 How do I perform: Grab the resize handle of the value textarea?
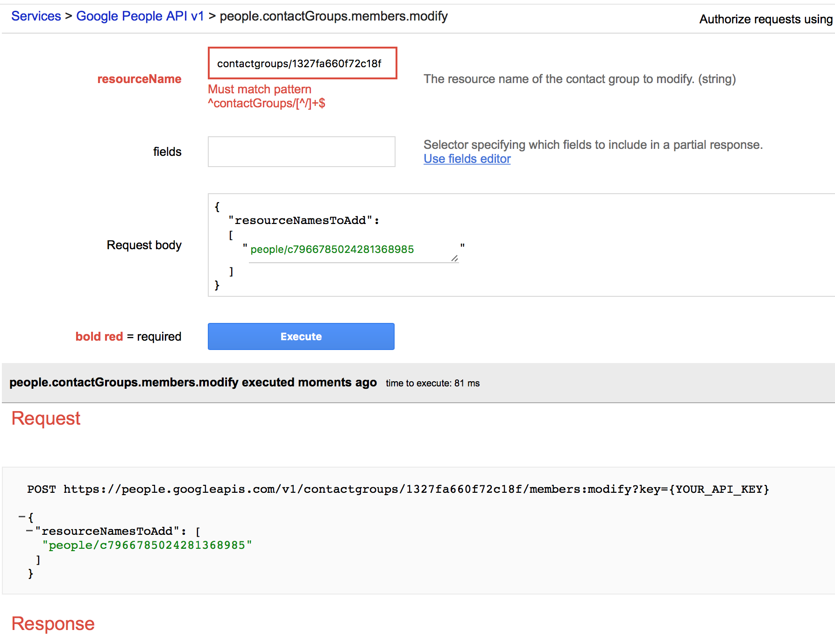pyautogui.click(x=454, y=258)
